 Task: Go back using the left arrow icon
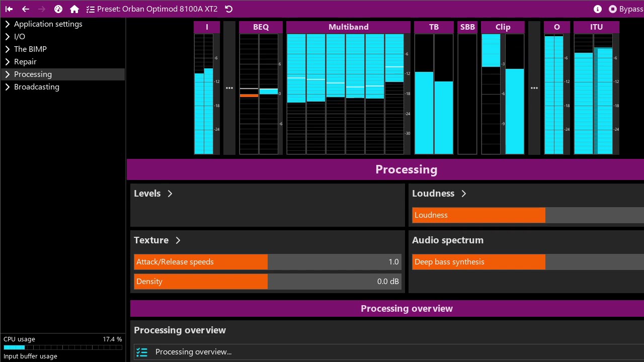coord(26,9)
